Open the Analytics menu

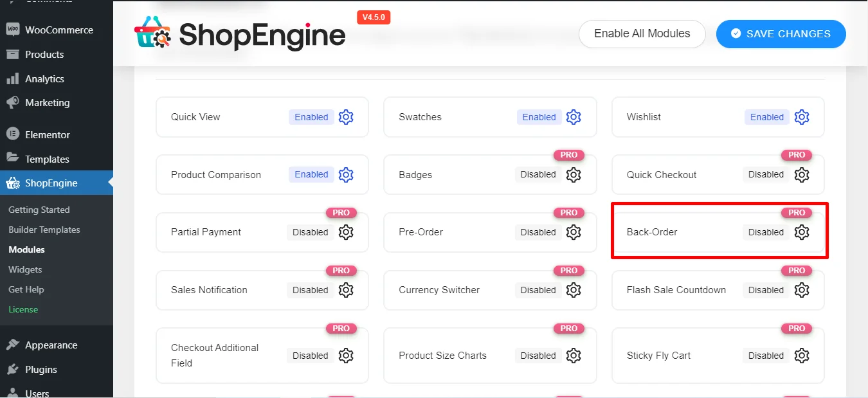pyautogui.click(x=57, y=79)
